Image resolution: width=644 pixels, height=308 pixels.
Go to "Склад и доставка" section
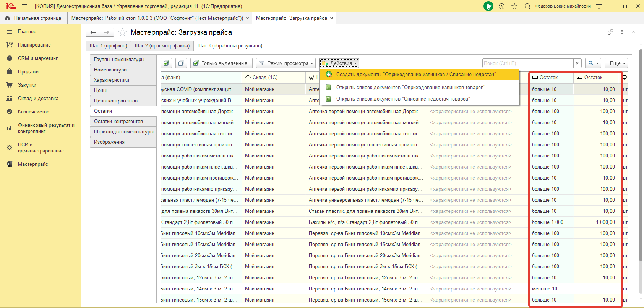38,98
